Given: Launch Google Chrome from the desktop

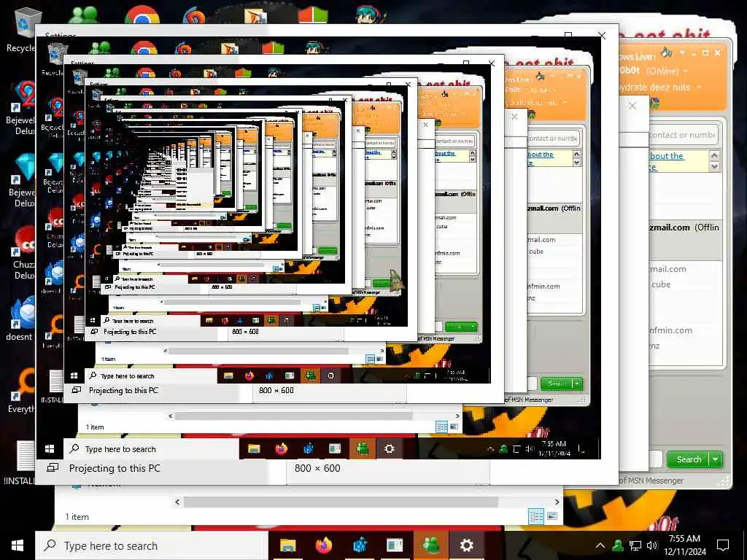Looking at the screenshot, I should [x=142, y=15].
